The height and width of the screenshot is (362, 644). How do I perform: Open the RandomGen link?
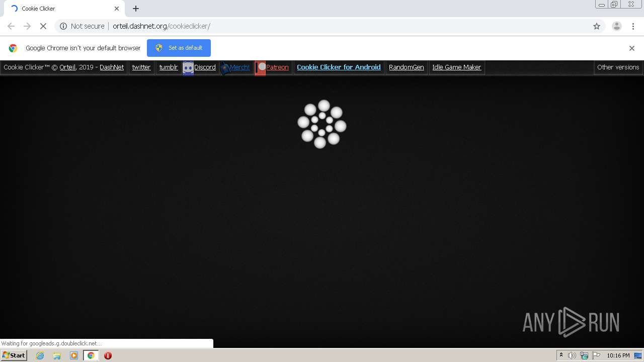[x=407, y=67]
